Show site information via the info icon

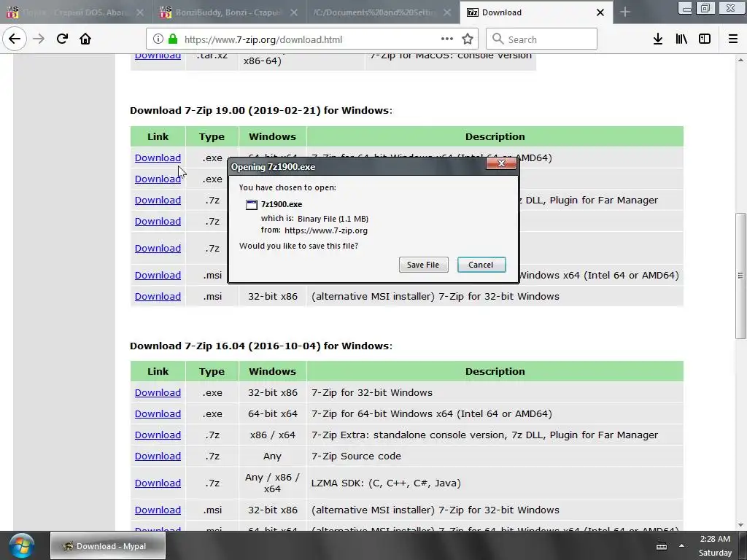[x=158, y=39]
